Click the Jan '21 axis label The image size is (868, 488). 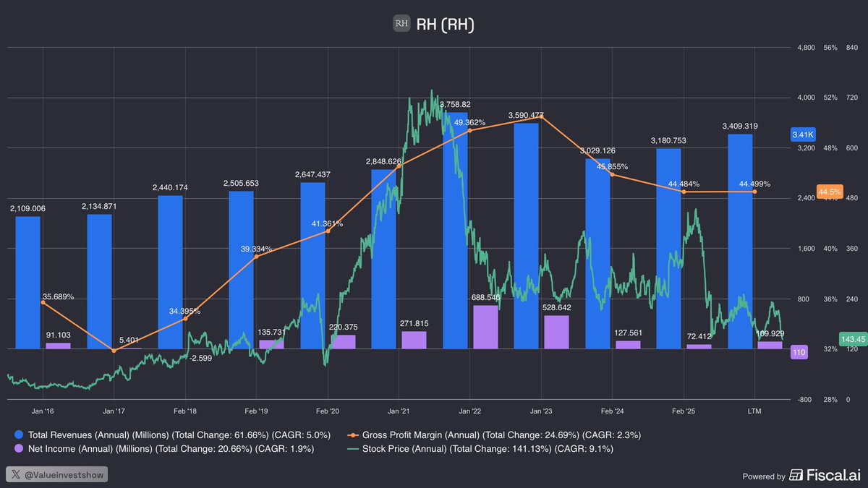pos(399,411)
